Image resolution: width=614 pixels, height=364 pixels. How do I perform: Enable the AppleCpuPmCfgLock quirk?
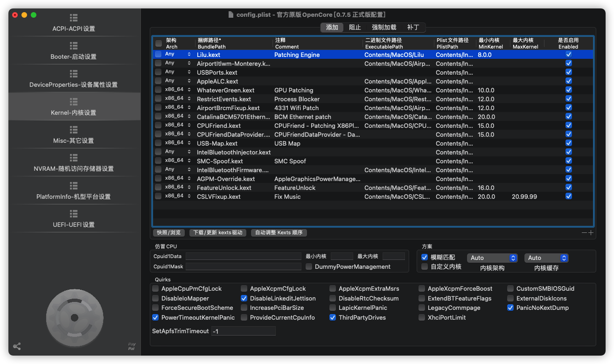pos(155,288)
